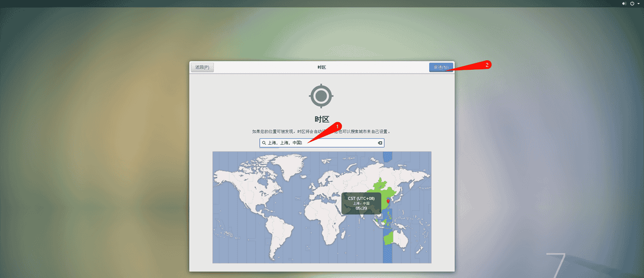The width and height of the screenshot is (644, 278).
Task: Click the magnifier icon in the search field
Action: click(264, 143)
